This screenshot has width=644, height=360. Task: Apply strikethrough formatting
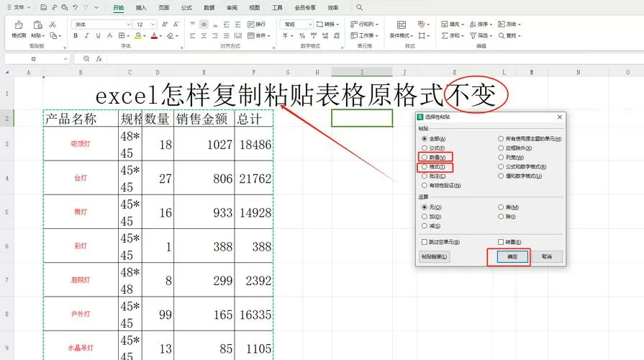point(109,36)
